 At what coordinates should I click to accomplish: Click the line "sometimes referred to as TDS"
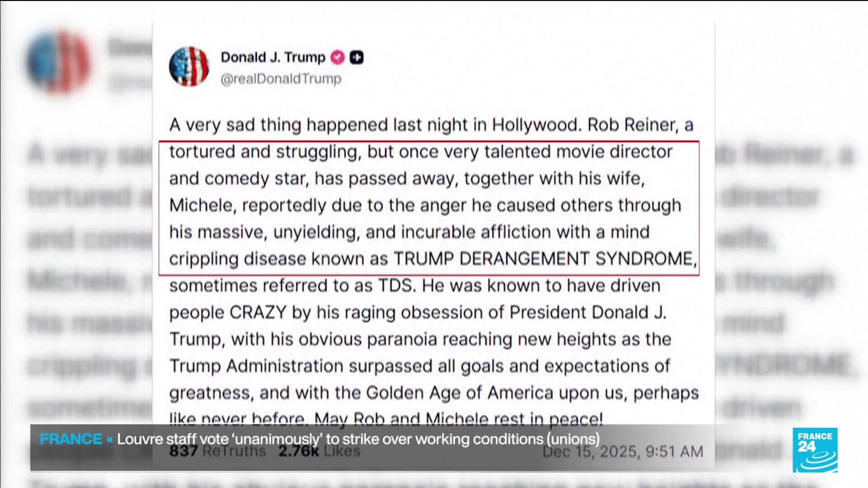pos(292,286)
